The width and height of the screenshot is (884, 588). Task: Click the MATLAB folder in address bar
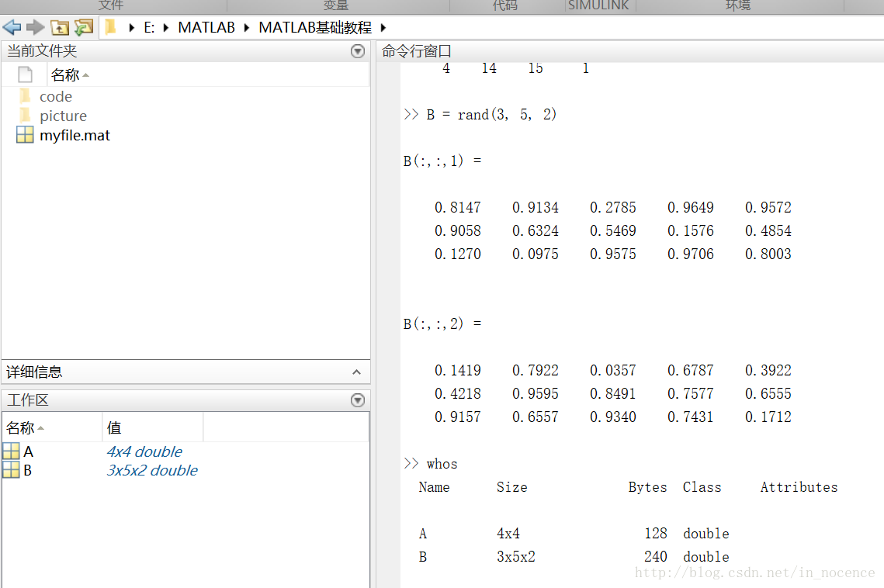[206, 28]
